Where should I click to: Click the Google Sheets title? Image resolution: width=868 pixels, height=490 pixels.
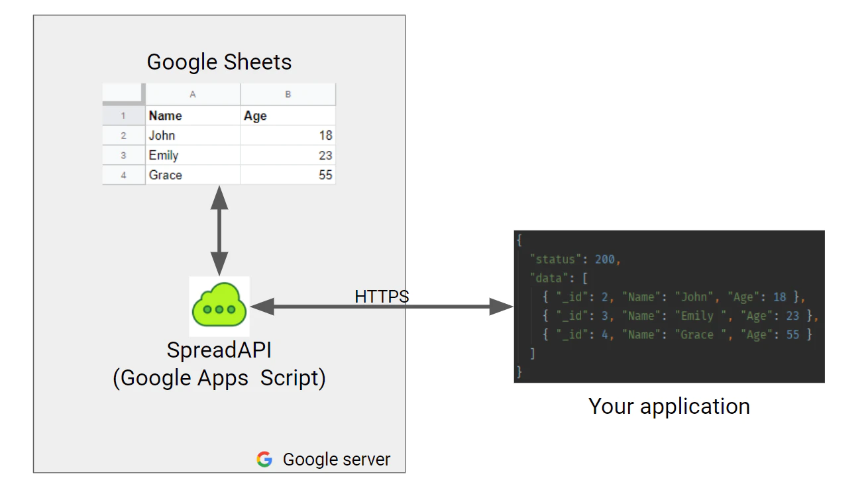219,62
